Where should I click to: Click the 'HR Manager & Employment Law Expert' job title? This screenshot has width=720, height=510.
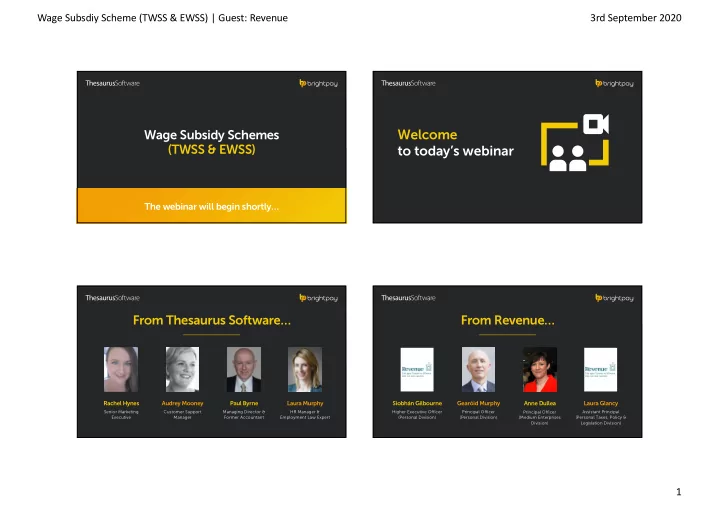coord(305,415)
